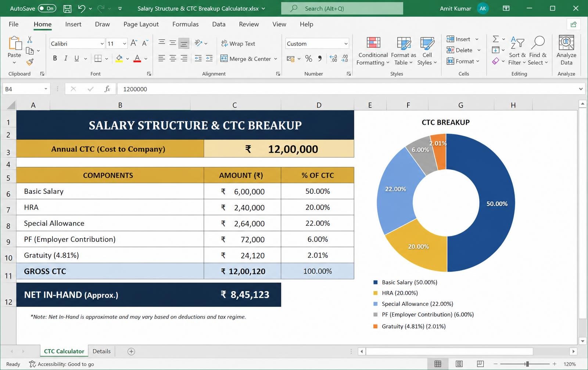
Task: Click the Save icon in title bar
Action: (x=67, y=8)
